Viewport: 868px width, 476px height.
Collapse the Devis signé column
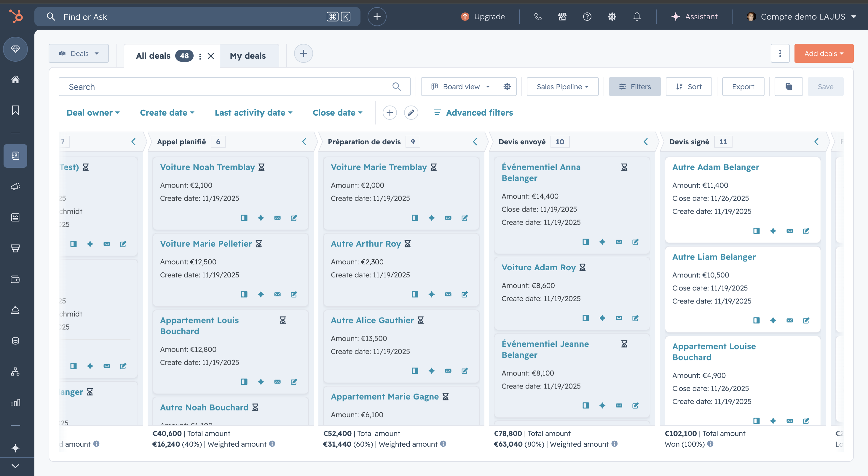[x=816, y=142]
